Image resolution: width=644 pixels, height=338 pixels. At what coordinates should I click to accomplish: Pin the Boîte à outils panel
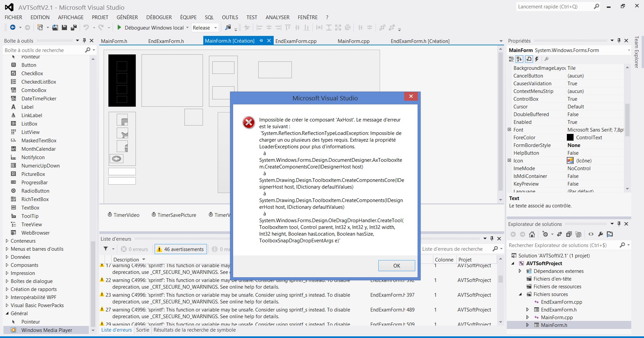pyautogui.click(x=84, y=41)
